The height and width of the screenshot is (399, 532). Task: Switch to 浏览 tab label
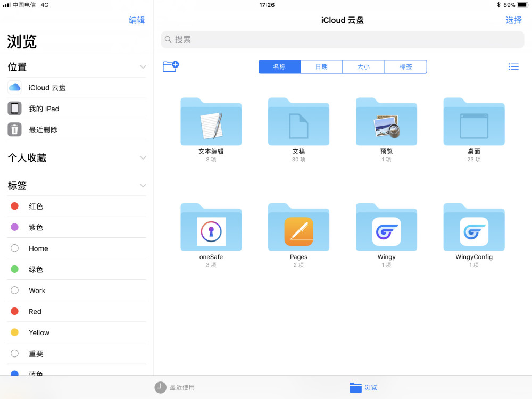(x=370, y=387)
